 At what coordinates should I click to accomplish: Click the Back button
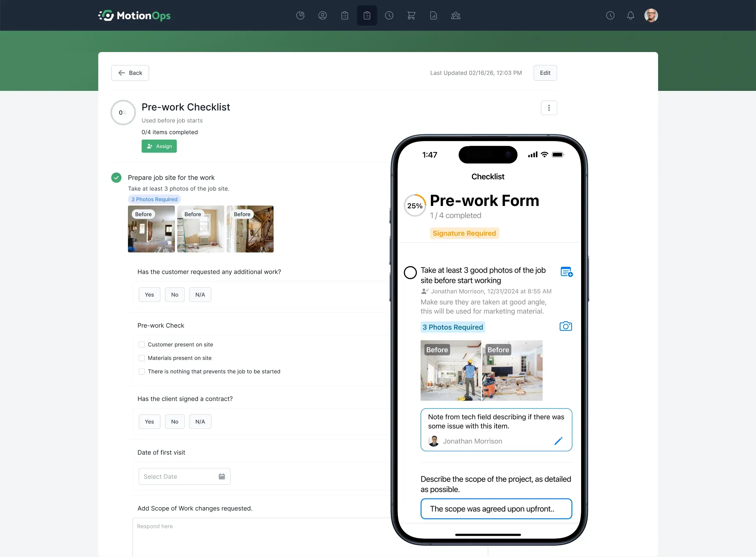[130, 73]
